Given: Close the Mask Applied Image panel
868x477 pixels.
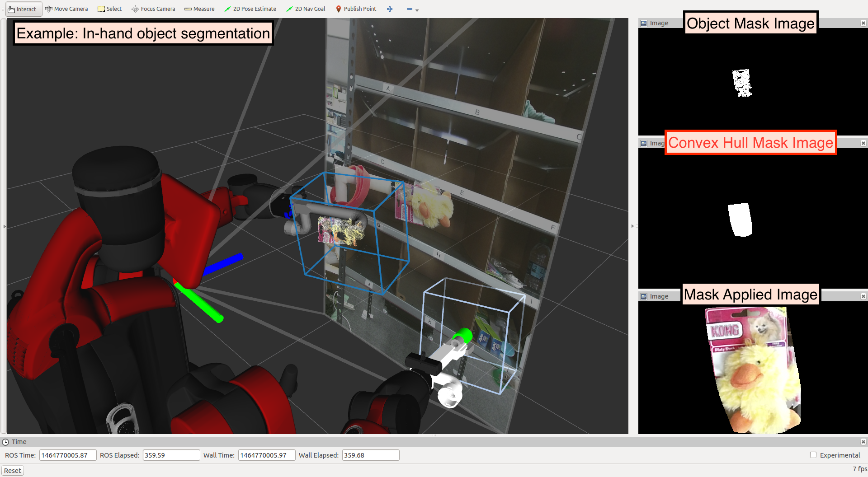Looking at the screenshot, I should (863, 296).
